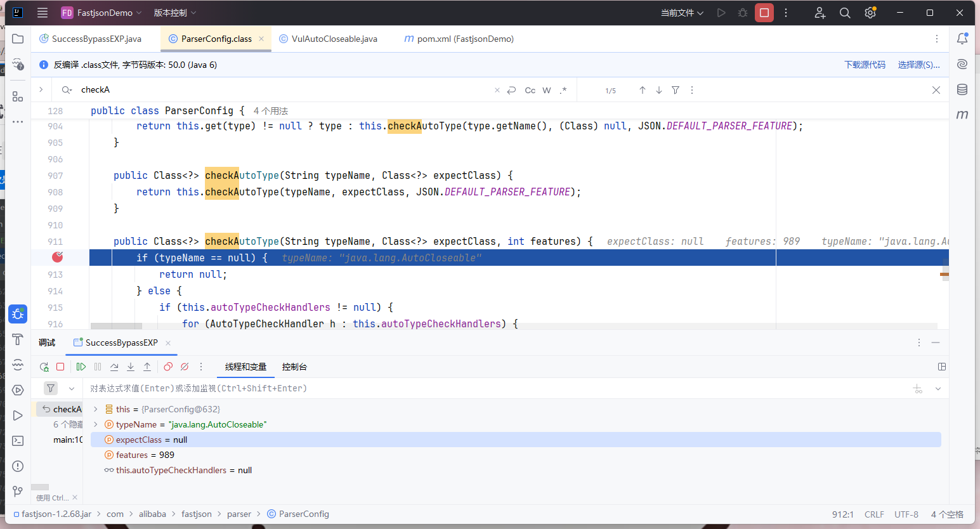The width and height of the screenshot is (980, 529).
Task: Expand the typeName variable node
Action: [96, 424]
